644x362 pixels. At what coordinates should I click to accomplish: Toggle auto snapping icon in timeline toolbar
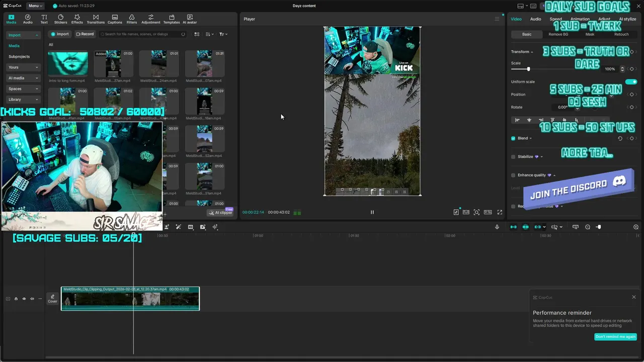click(x=525, y=227)
